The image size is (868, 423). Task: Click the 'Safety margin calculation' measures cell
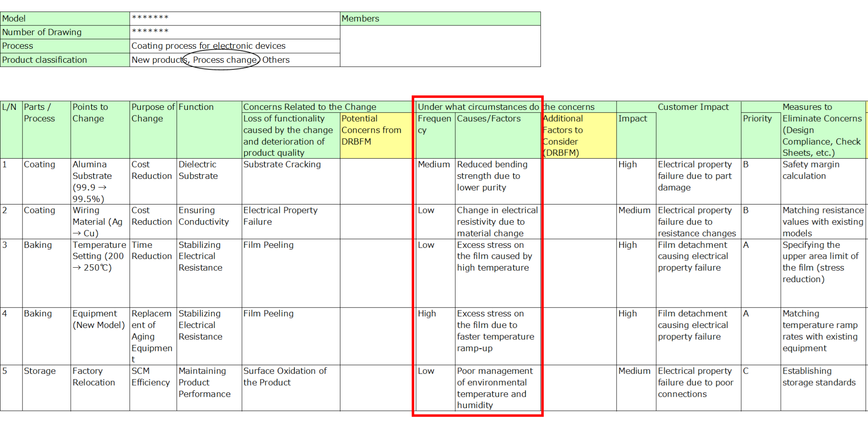pos(822,181)
